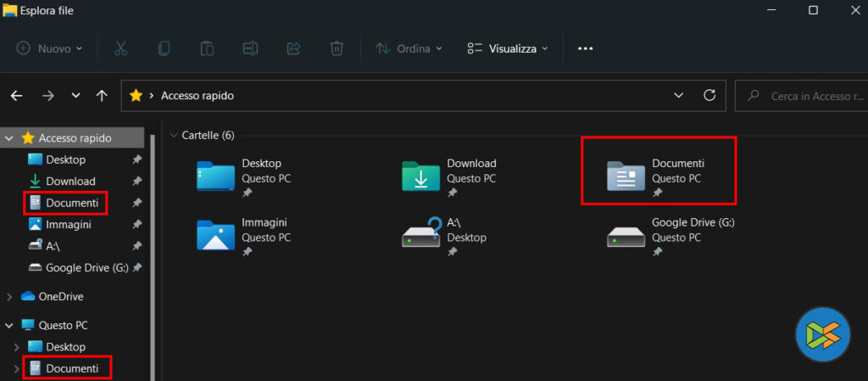Expand the OneDrive tree node
Image resolution: width=868 pixels, height=381 pixels.
(9, 297)
